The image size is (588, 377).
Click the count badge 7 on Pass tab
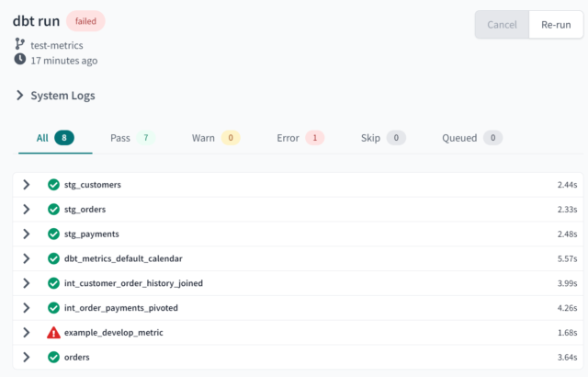point(145,138)
